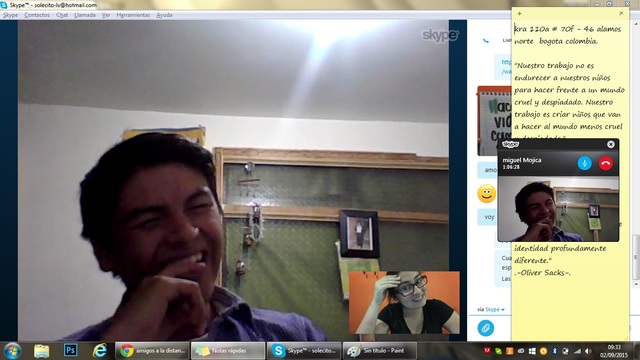Delete the yellow sticky note
The image size is (640, 360).
click(621, 13)
